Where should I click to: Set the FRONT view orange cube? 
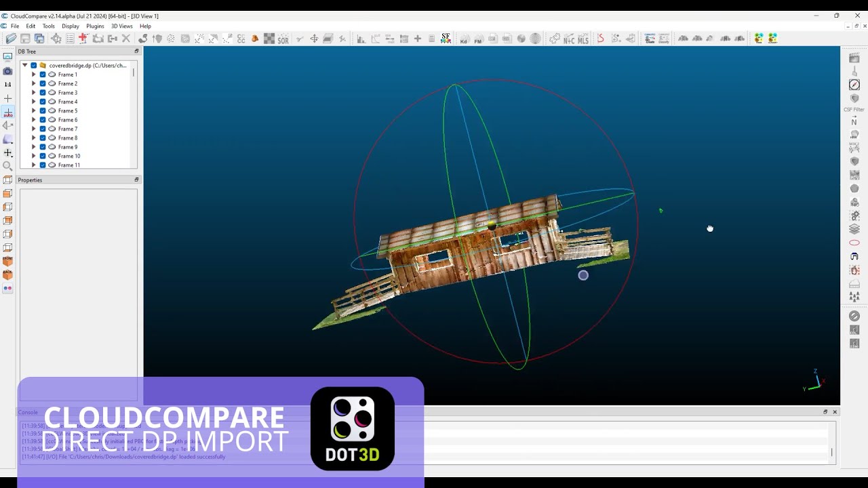[8, 261]
